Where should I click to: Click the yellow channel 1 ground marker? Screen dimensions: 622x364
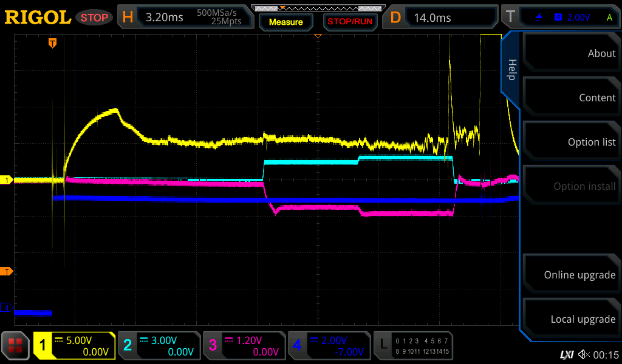pyautogui.click(x=8, y=180)
